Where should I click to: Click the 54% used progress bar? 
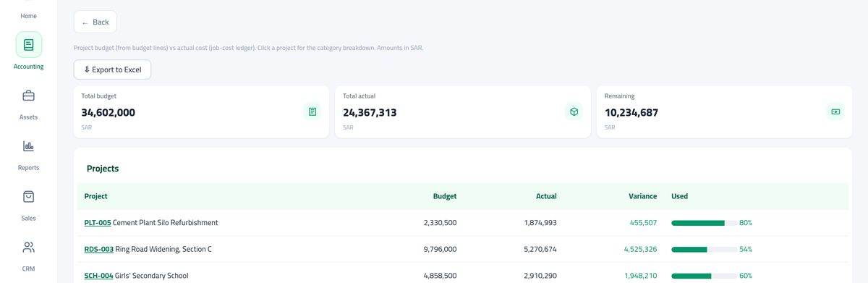pos(704,249)
